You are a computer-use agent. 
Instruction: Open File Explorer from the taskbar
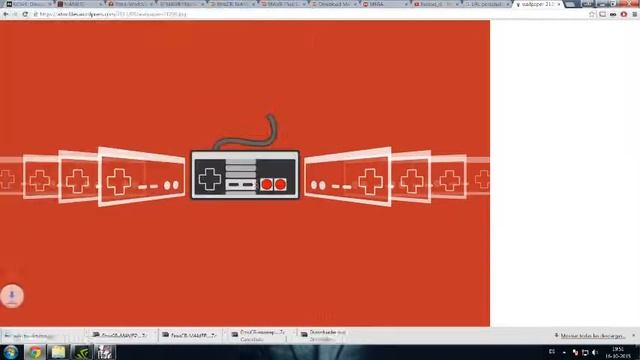tap(58, 352)
